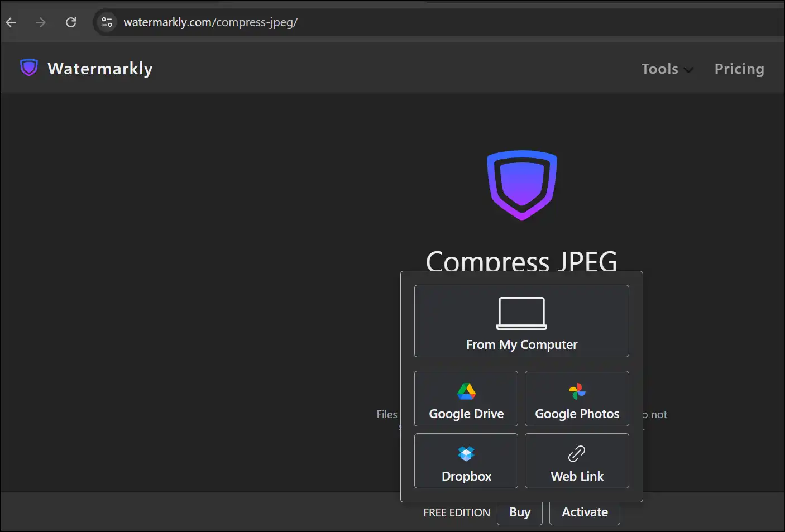The height and width of the screenshot is (532, 785).
Task: Select Google Drive as source
Action: [x=466, y=399]
